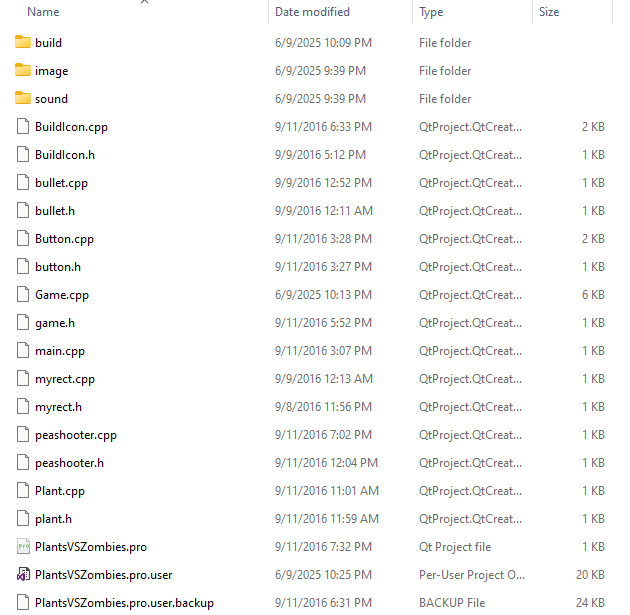The image size is (630, 615).
Task: Select the PlantsVSZombies.pro.user.backup file name
Action: (x=124, y=603)
